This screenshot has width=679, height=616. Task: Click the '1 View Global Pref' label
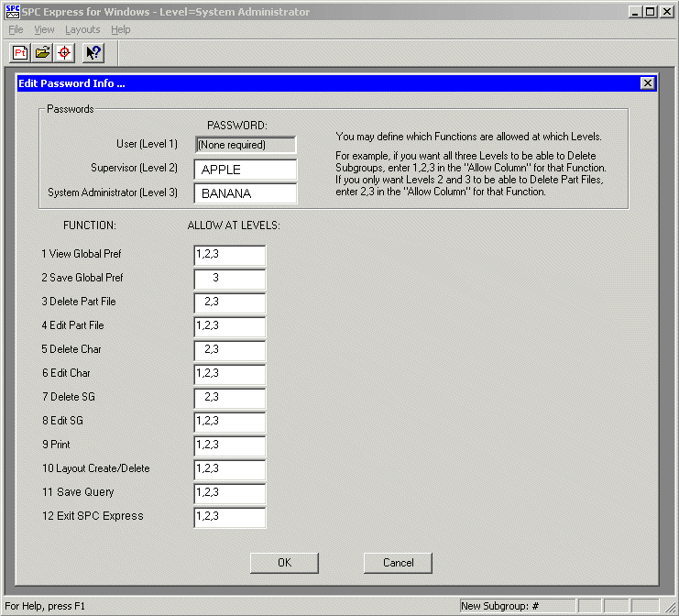tap(82, 254)
